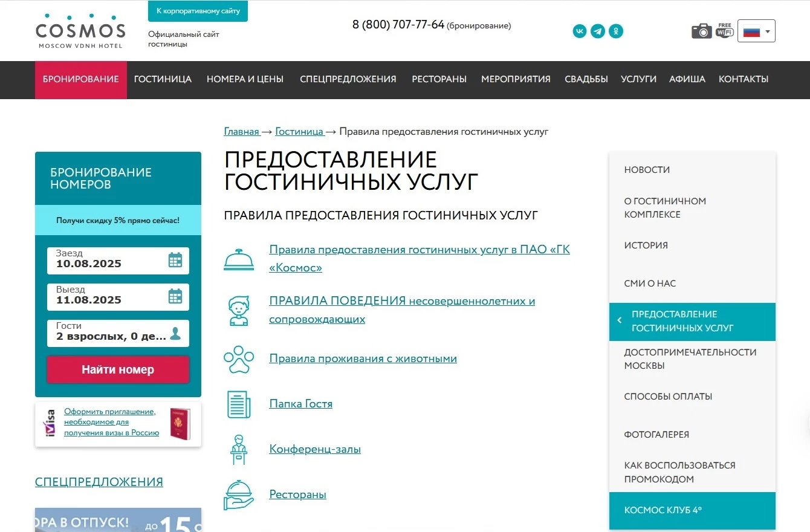Open the Odnoklassniki social icon
This screenshot has width=810, height=532.
(617, 31)
